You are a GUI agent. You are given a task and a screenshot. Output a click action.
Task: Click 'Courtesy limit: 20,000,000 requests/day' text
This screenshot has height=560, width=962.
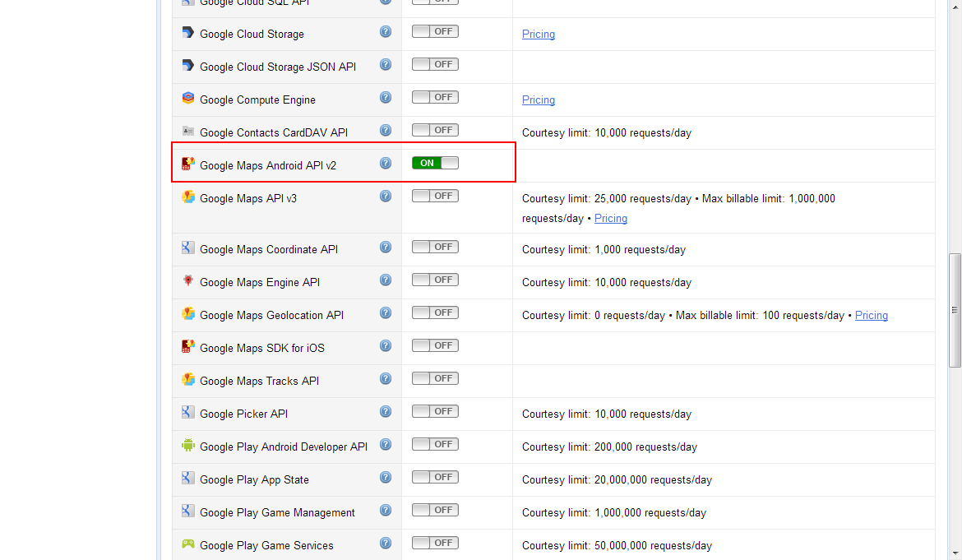[617, 479]
